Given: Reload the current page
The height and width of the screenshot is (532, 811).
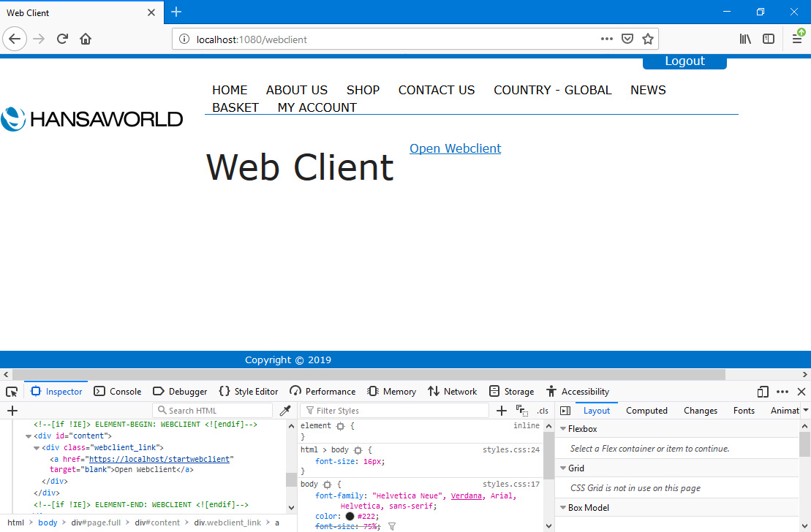Looking at the screenshot, I should [63, 39].
